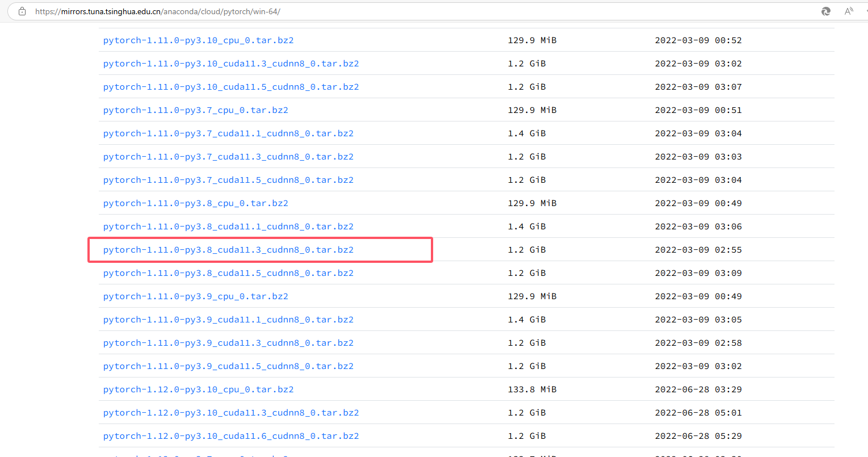Image resolution: width=868 pixels, height=457 pixels.
Task: Click date 2022-03-09 03:09
Action: [x=698, y=273]
